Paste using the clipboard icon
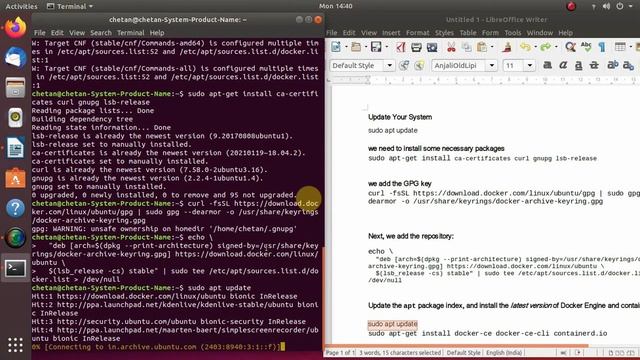Screen dimensions: 640x360 (482, 47)
